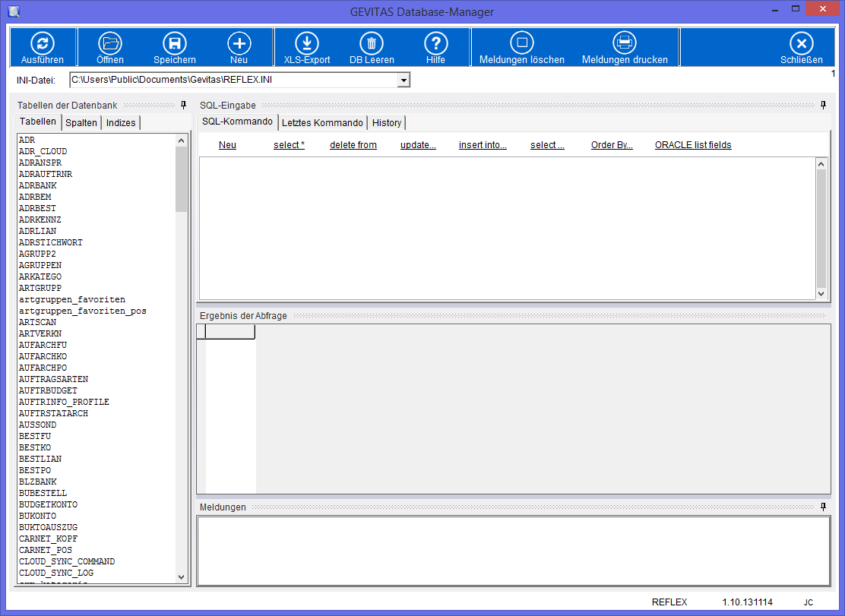Click the table list scrollbar thumb

click(x=181, y=178)
